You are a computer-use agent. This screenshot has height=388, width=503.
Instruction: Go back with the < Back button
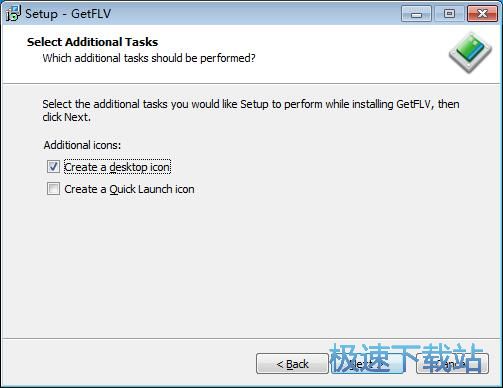click(x=292, y=364)
